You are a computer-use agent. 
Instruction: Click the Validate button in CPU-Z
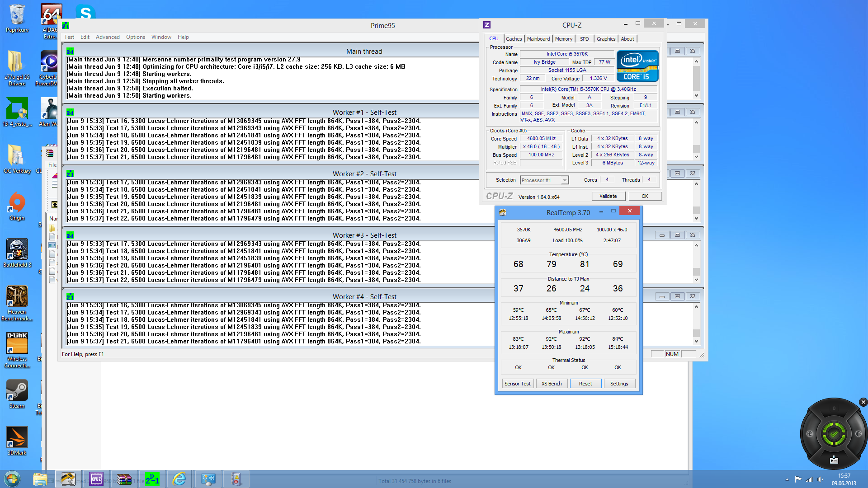[608, 196]
